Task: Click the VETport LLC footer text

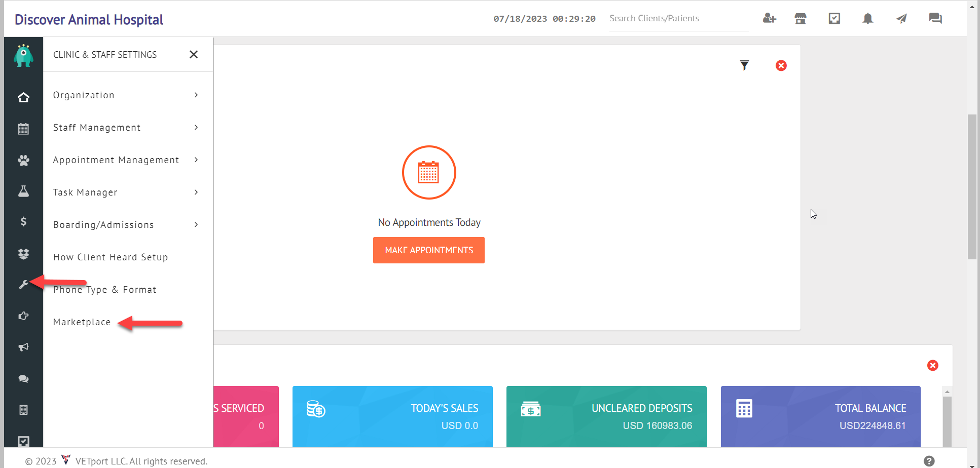Action: click(141, 461)
